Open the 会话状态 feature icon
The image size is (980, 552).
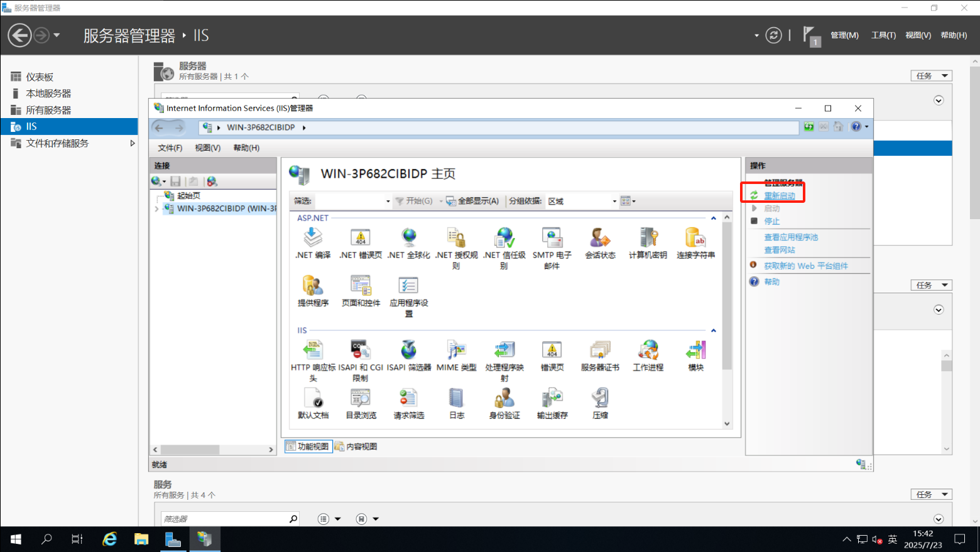click(600, 237)
